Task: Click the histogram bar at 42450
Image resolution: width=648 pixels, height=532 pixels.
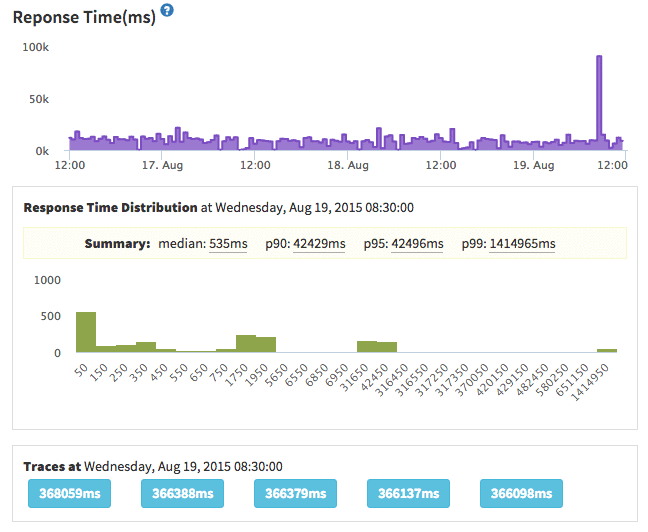Action: tap(387, 347)
